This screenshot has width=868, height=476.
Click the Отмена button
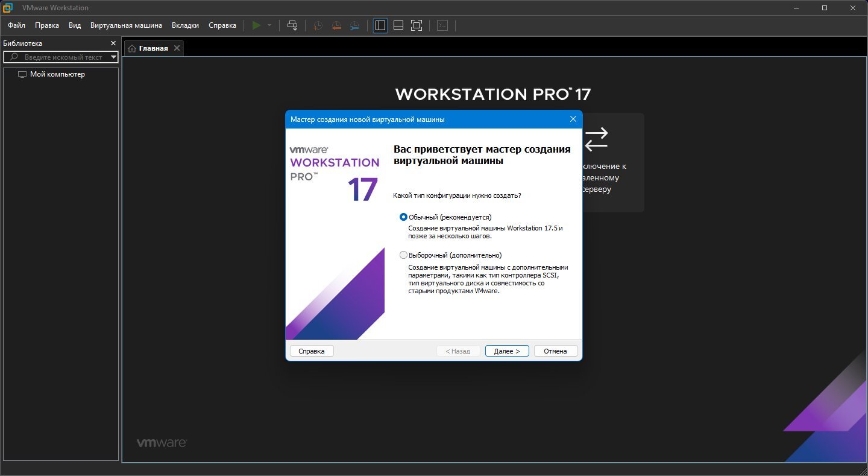[x=555, y=351]
